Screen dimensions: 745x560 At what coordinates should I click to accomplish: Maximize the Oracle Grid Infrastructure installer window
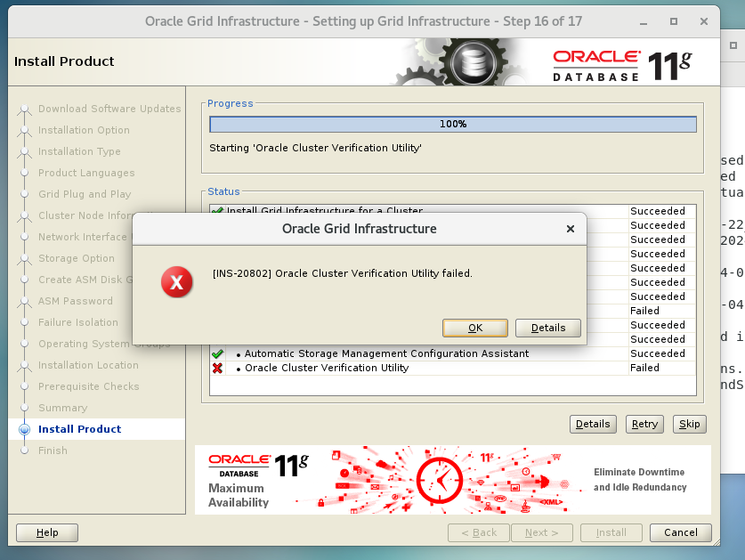(673, 21)
